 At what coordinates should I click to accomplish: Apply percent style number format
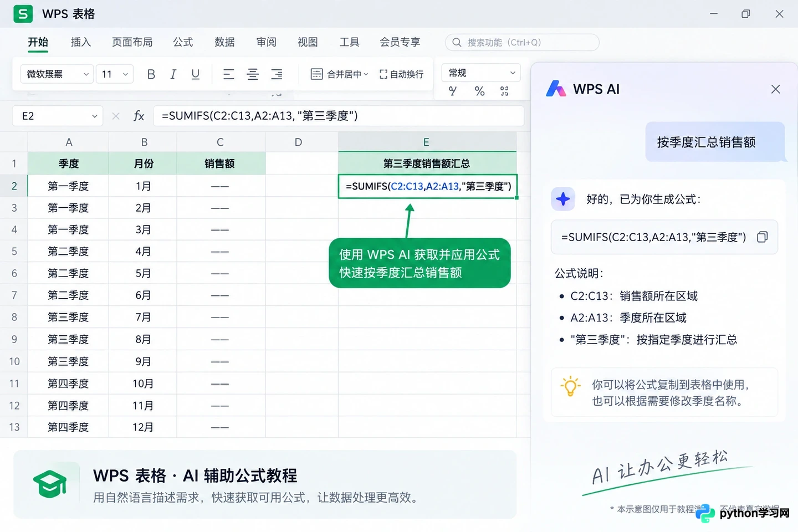[480, 91]
